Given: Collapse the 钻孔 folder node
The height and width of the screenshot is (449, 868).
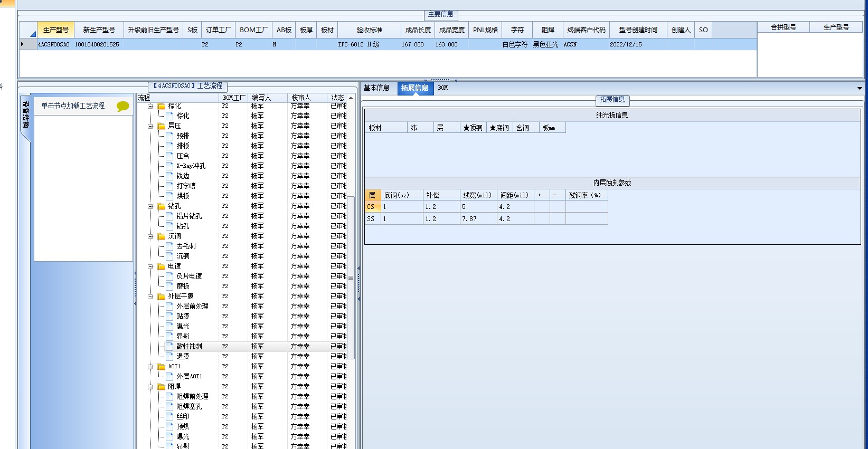Looking at the screenshot, I should (150, 206).
